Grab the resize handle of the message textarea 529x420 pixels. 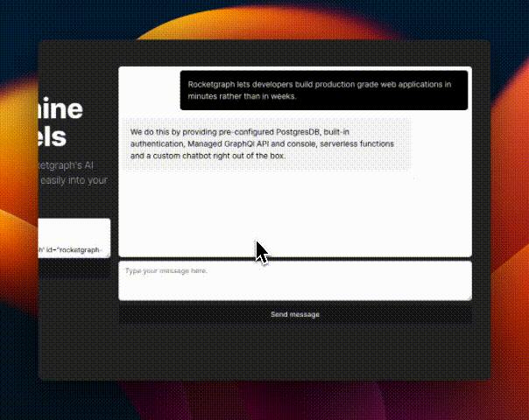tap(469, 297)
